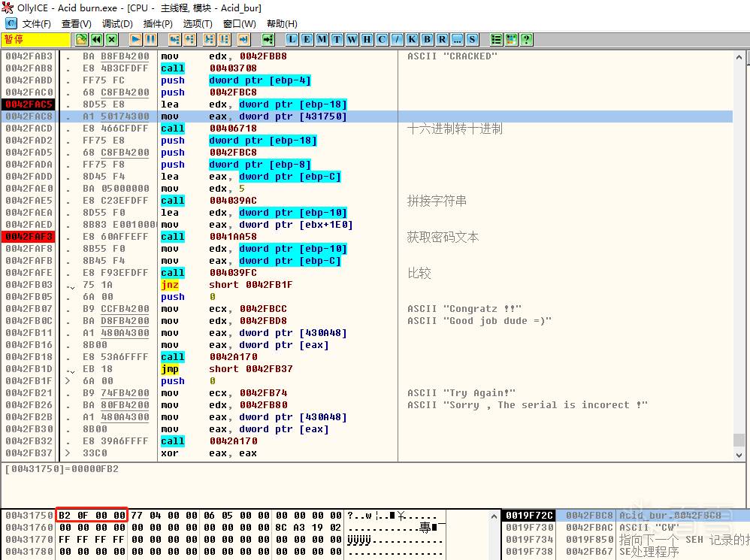Click comment 比较
This screenshot has width=750, height=560.
click(419, 273)
